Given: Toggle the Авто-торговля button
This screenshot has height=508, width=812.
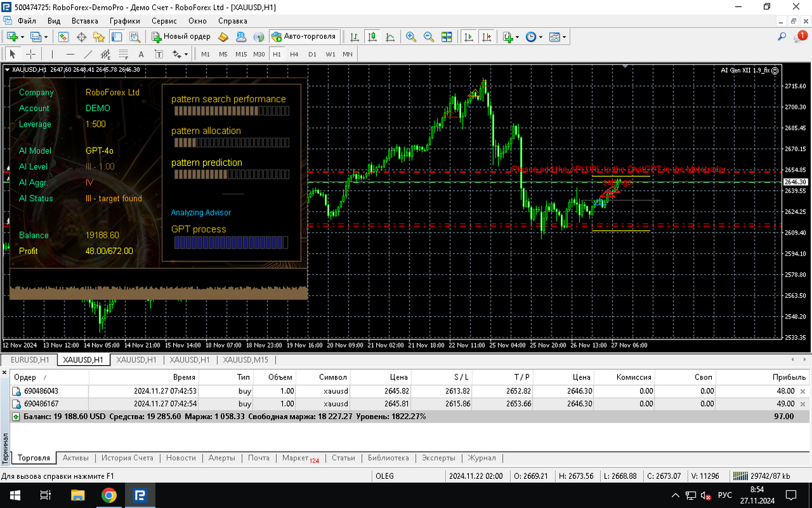Looking at the screenshot, I should coord(304,37).
